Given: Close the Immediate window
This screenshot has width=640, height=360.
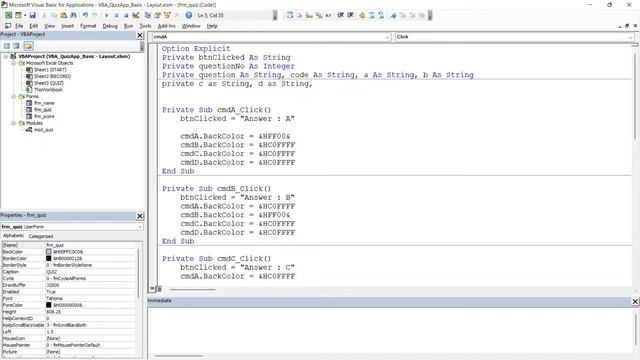Looking at the screenshot, I should [635, 301].
